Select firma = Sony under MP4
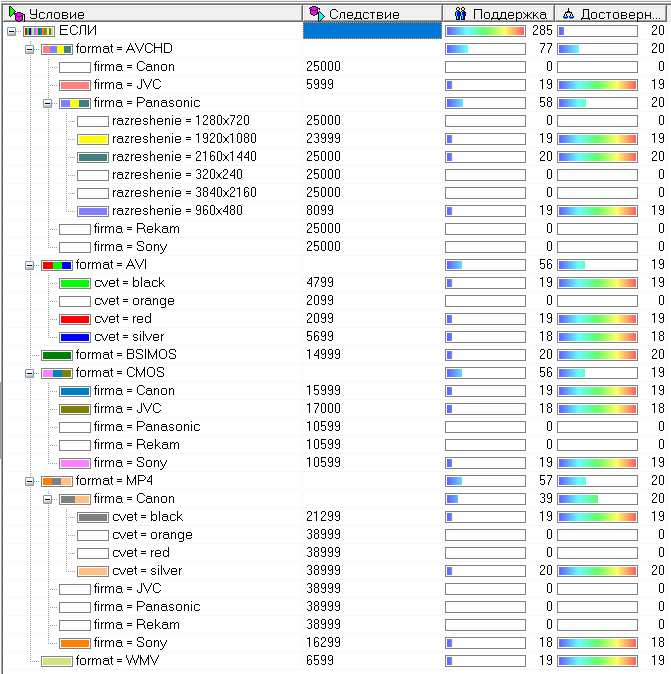 pos(130,643)
